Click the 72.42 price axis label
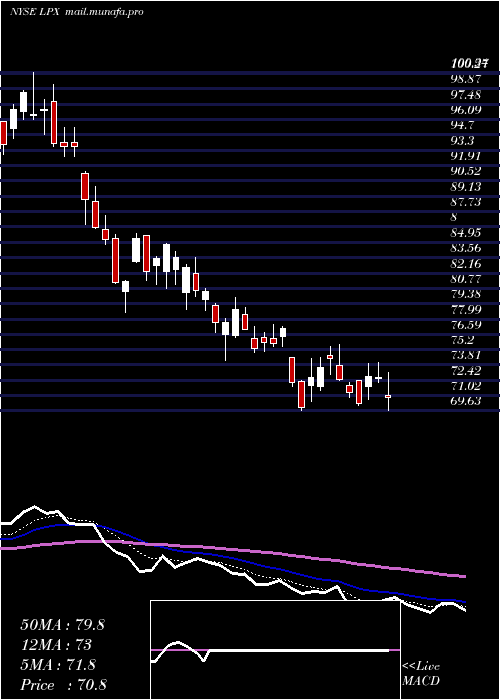This screenshot has width=500, height=700. [466, 371]
